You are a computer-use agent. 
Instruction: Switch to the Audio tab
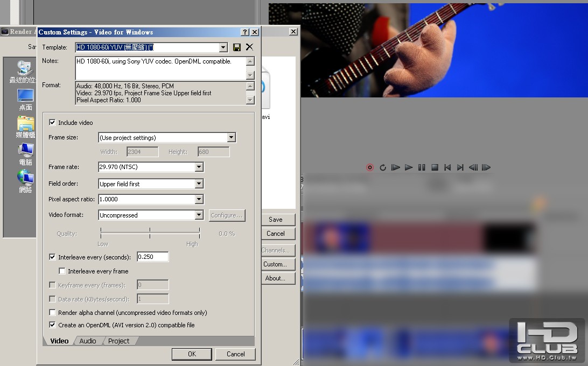click(88, 341)
